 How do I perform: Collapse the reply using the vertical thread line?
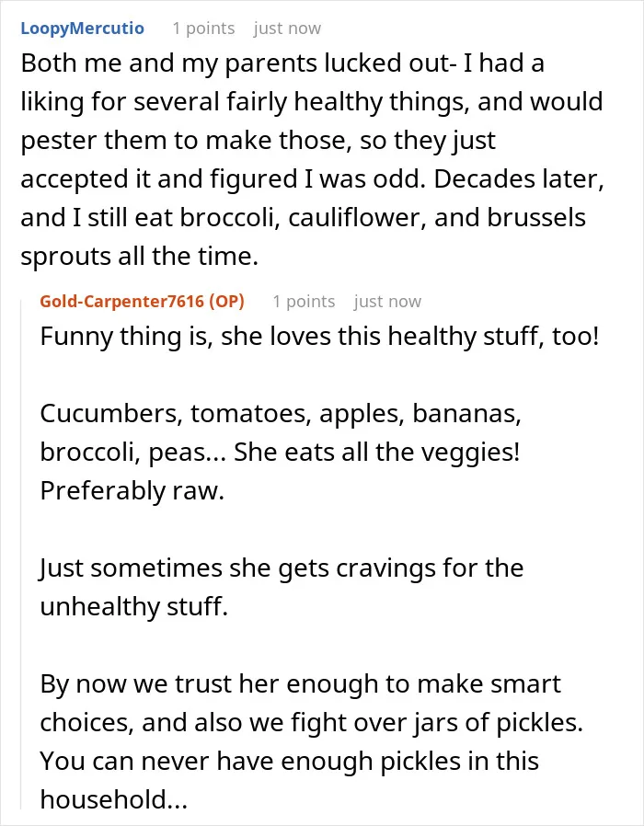(21, 553)
